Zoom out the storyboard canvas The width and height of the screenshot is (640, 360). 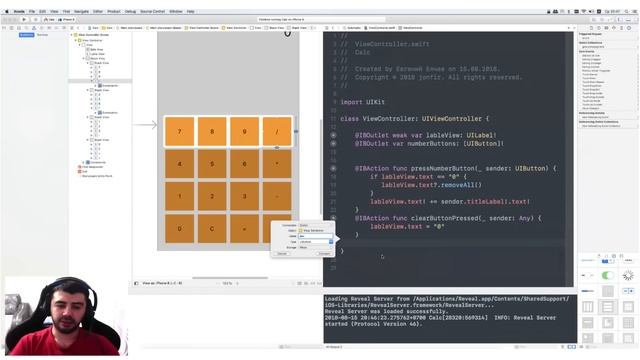217,283
